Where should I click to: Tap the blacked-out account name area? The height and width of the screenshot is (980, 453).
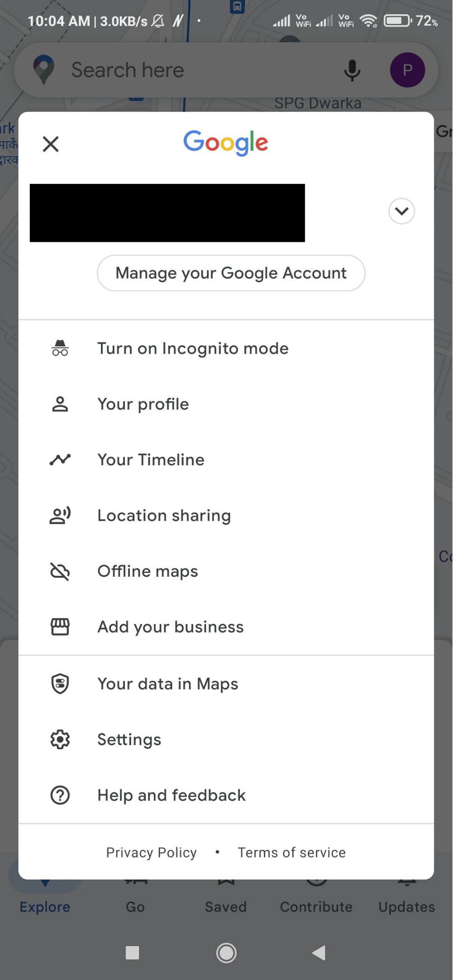[x=167, y=213]
